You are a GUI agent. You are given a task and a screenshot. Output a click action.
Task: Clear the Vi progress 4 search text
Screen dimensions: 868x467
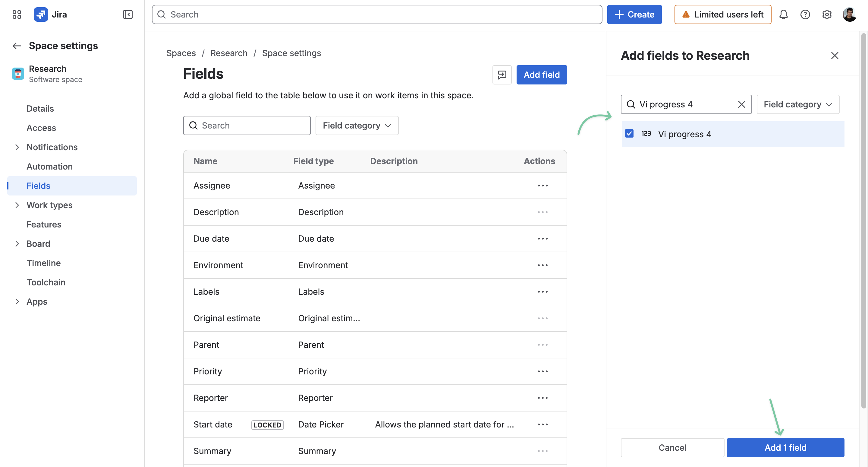[x=741, y=104]
